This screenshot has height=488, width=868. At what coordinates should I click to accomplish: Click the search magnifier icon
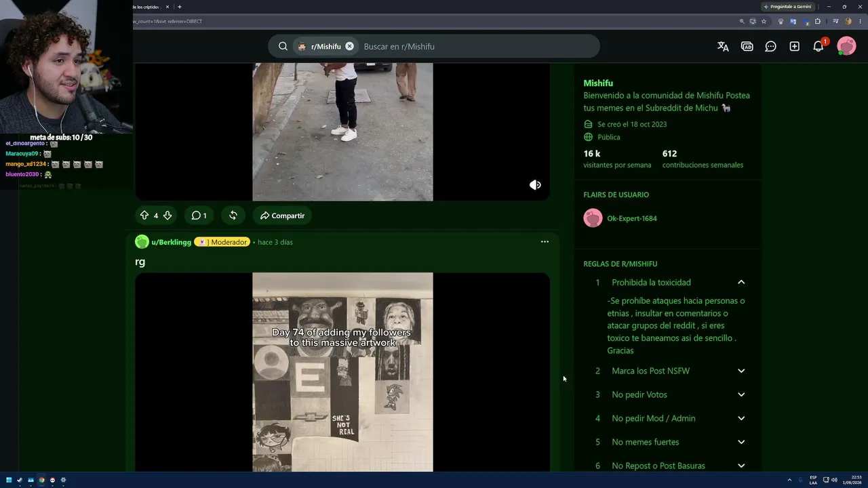[x=283, y=46]
